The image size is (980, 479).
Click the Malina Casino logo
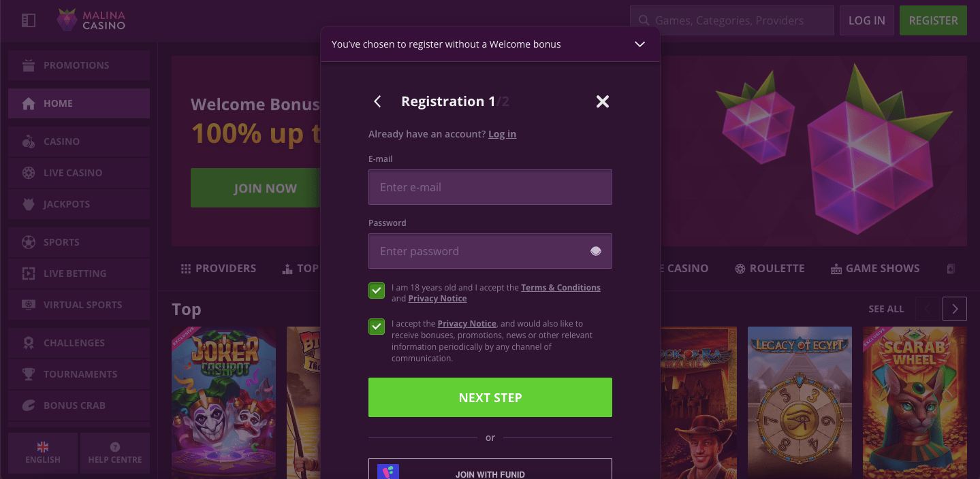(91, 20)
